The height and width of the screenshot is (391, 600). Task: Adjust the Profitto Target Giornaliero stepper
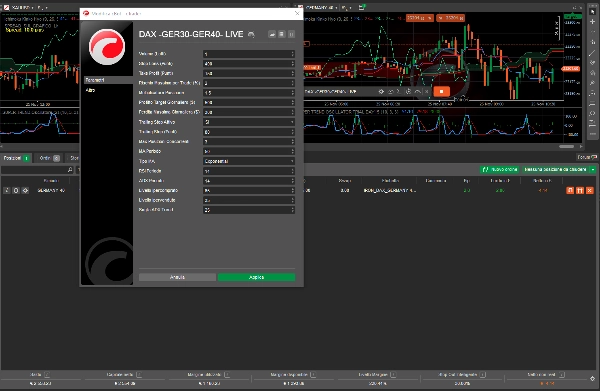click(292, 103)
